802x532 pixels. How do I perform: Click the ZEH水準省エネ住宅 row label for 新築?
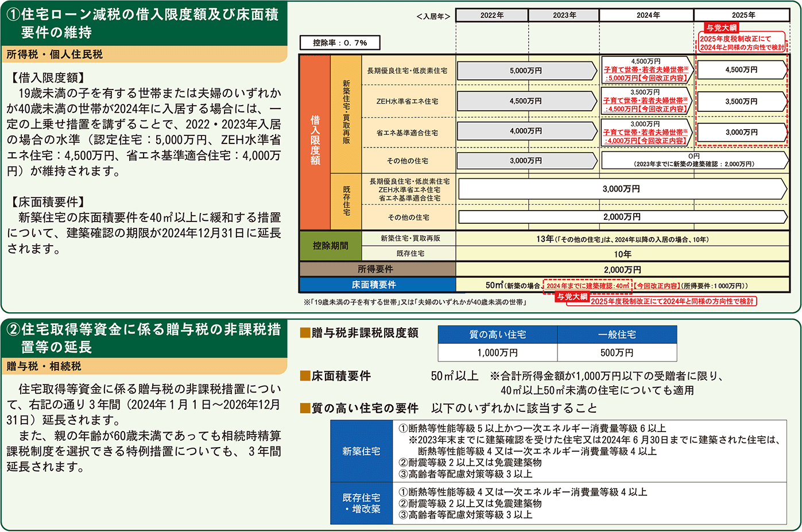(407, 101)
